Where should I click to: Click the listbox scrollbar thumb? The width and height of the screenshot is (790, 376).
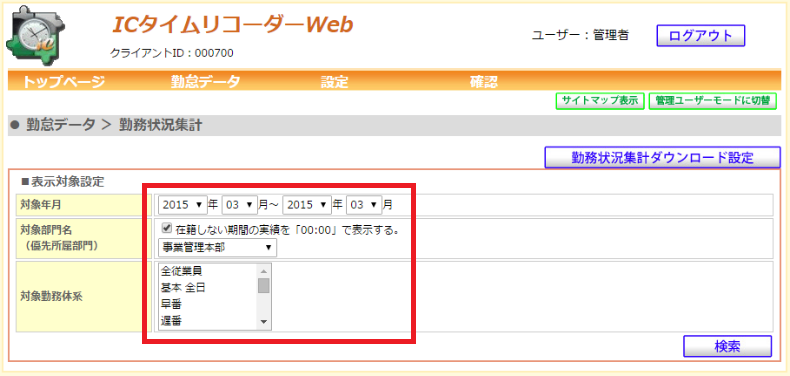click(264, 285)
